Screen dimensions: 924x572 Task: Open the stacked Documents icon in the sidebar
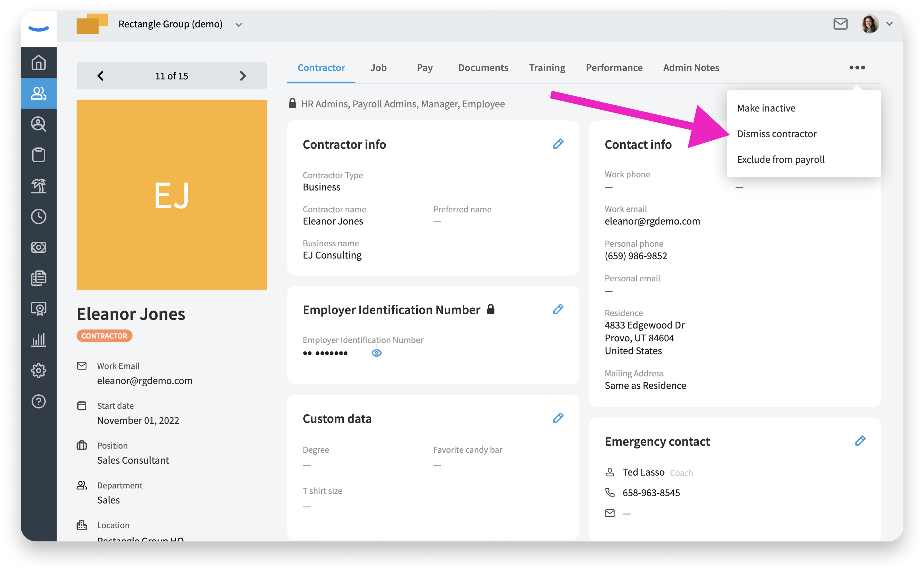click(x=38, y=278)
